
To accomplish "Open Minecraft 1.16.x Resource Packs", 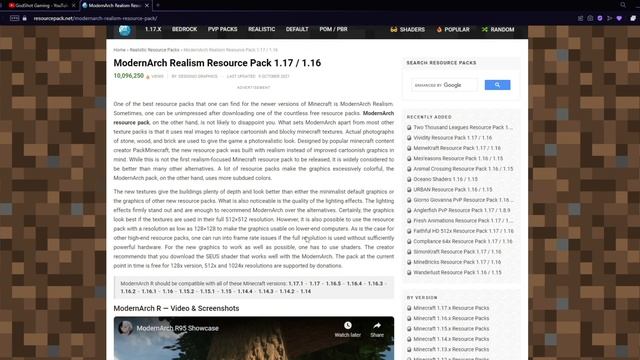I will tap(451, 318).
